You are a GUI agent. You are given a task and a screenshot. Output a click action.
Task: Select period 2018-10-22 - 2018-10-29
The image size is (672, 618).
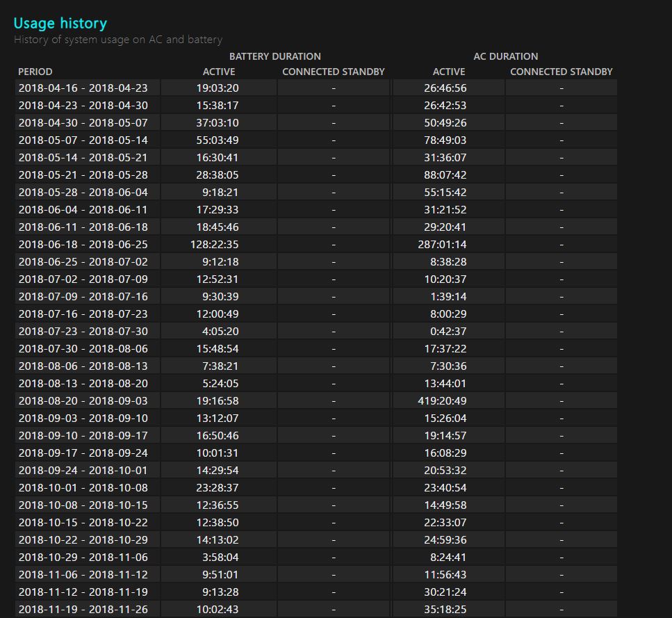[83, 539]
